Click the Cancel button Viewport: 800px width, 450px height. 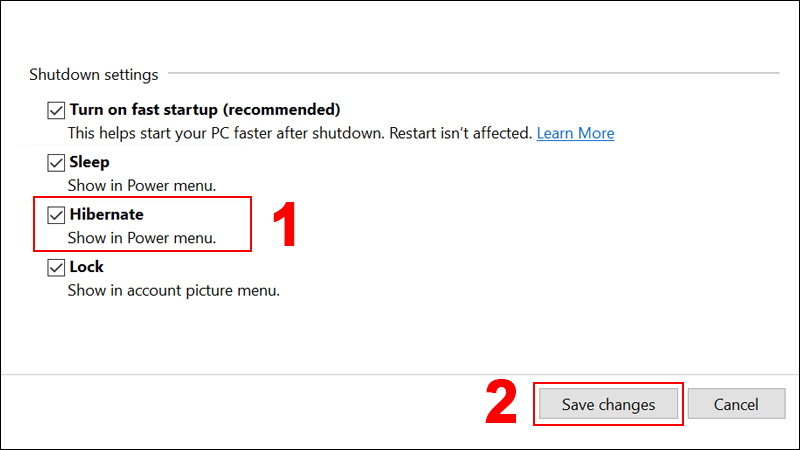(x=736, y=404)
